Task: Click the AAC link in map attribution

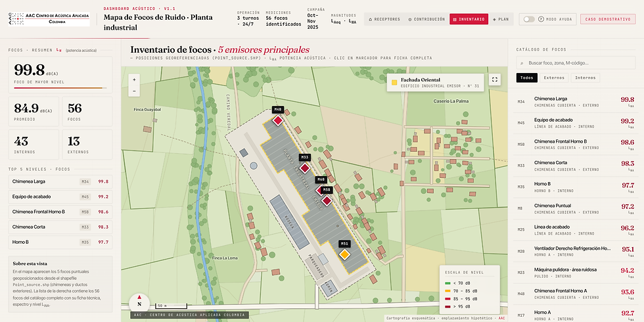Action: 502,318
